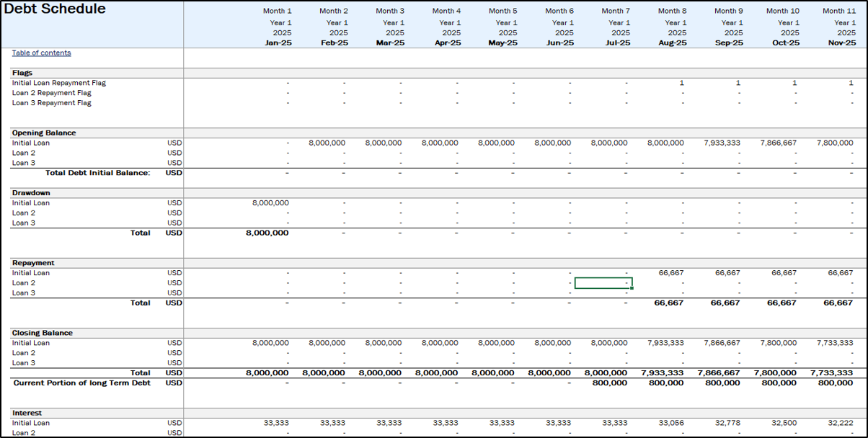
Task: Select the Debt Schedule title cell
Action: (x=55, y=9)
